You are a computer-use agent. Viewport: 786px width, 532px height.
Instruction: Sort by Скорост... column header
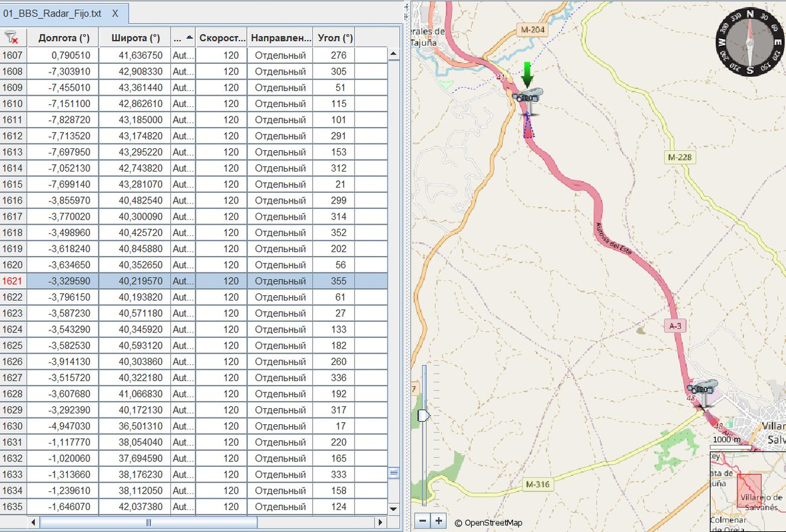tap(222, 38)
